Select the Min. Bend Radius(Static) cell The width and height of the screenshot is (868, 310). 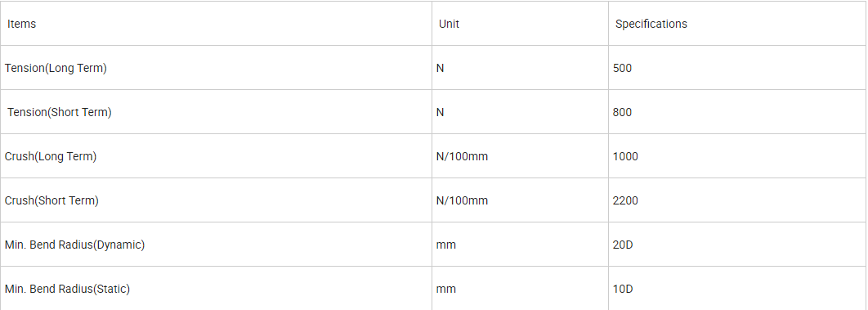pos(216,289)
